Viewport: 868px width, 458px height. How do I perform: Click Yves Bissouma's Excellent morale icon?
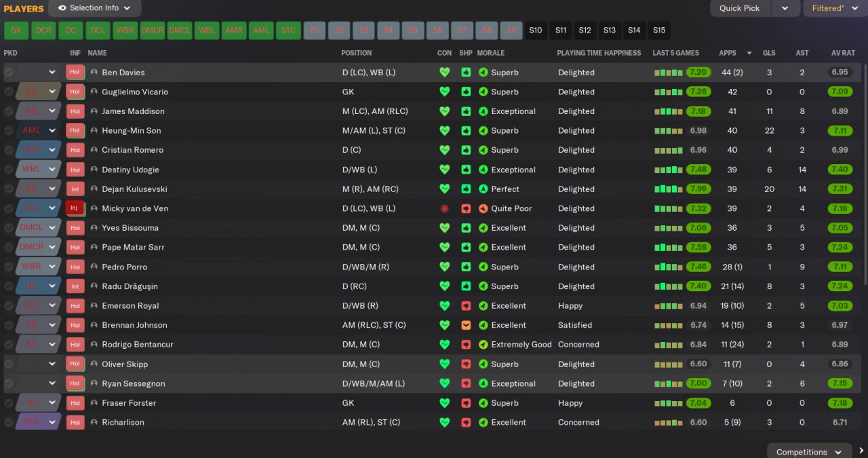click(484, 228)
